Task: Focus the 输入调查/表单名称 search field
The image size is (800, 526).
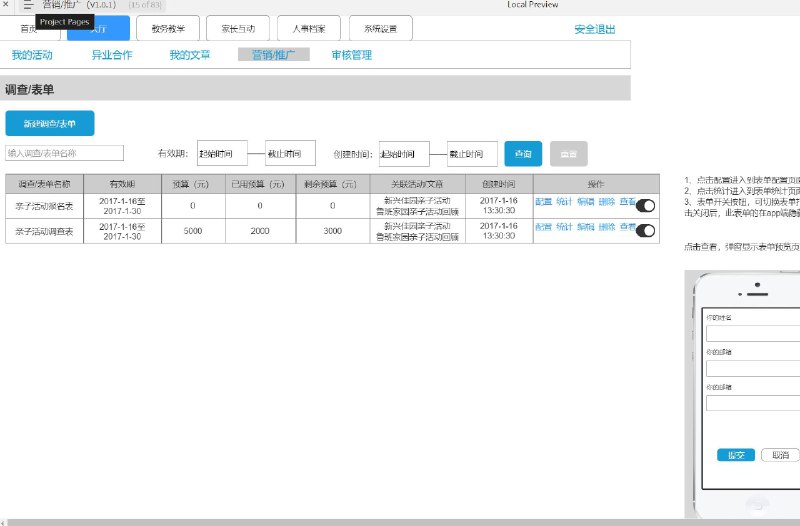Action: point(64,153)
